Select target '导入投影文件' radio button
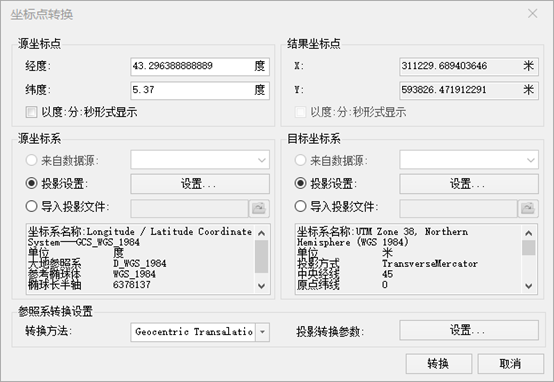This screenshot has height=382, width=554. (300, 206)
